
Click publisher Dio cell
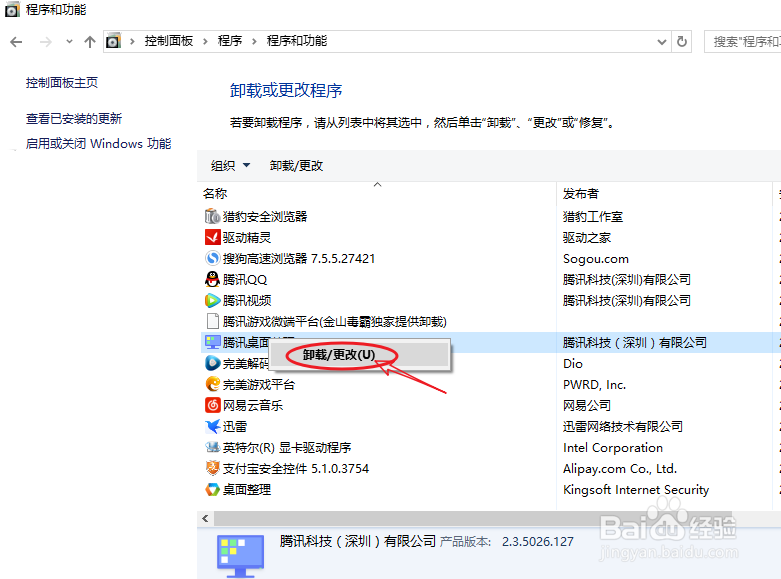tap(573, 363)
